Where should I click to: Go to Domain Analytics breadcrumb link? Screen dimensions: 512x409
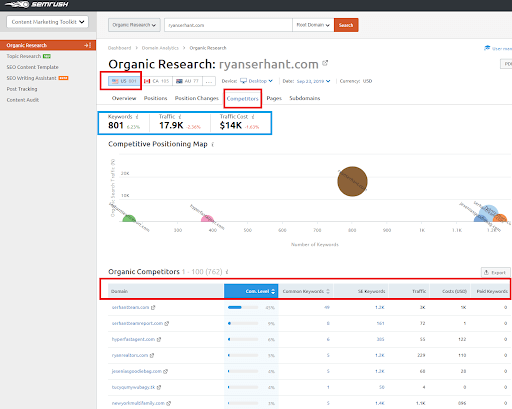point(160,48)
